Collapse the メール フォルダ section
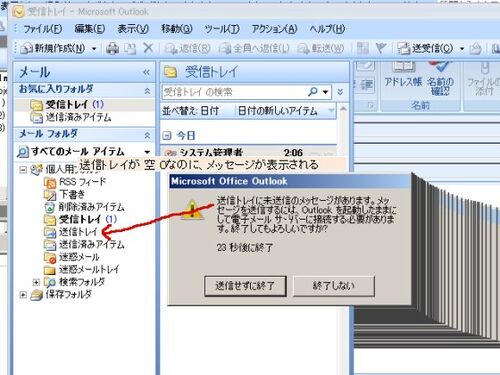Image resolution: width=500 pixels, height=375 pixels. click(x=147, y=135)
